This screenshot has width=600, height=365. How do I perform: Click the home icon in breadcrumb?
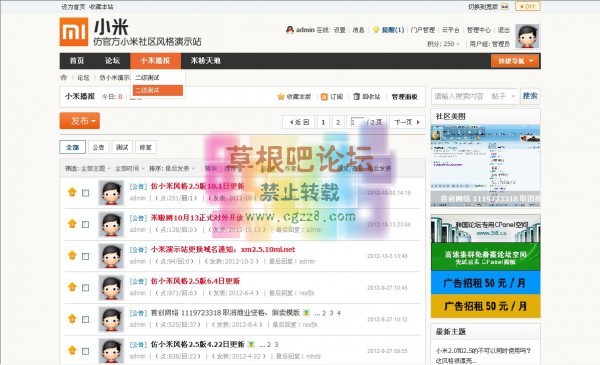coord(64,78)
